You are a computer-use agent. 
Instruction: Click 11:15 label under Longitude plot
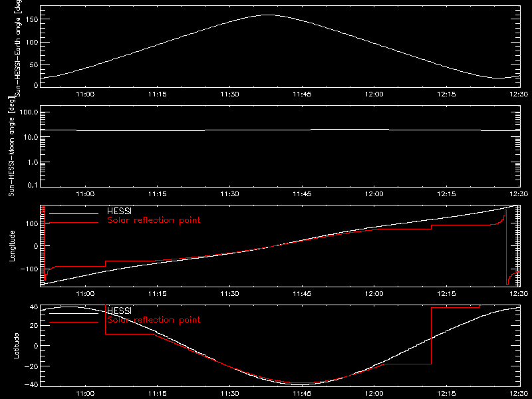(158, 294)
